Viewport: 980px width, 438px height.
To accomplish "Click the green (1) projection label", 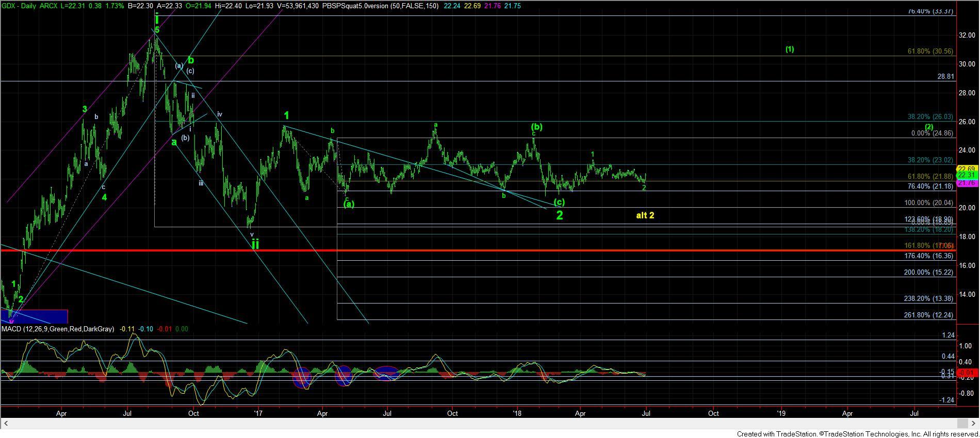I will click(x=789, y=49).
